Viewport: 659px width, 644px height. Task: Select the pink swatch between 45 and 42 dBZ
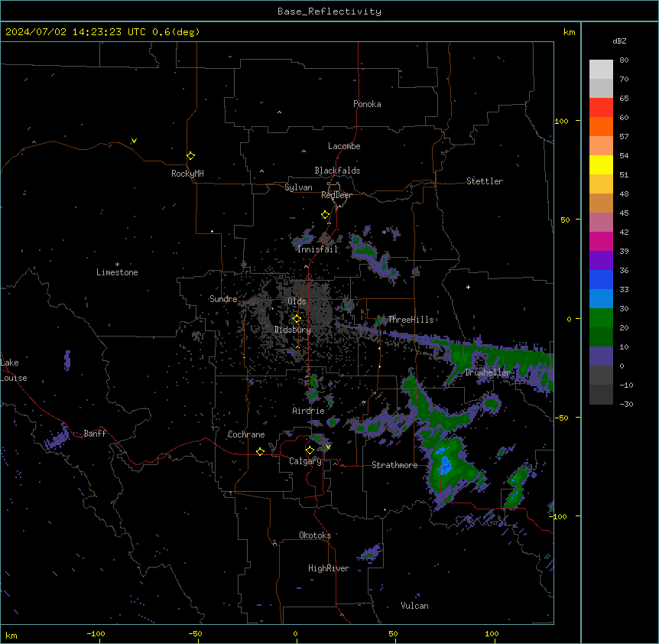601,223
